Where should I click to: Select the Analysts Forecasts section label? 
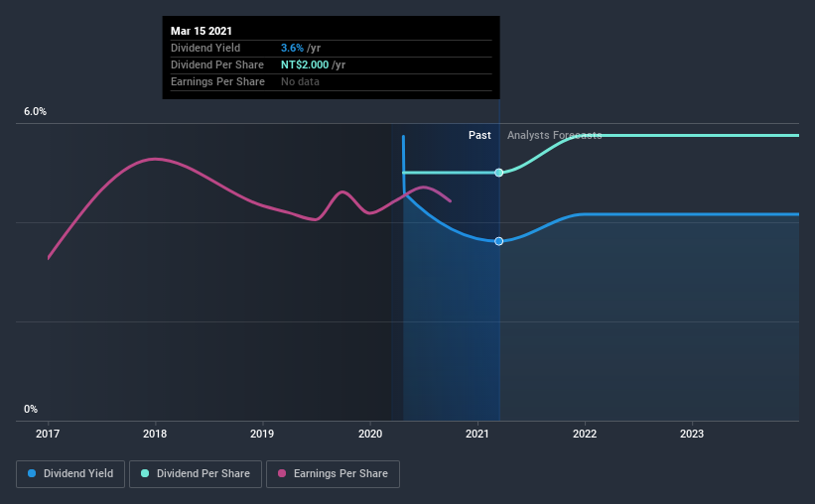coord(554,135)
